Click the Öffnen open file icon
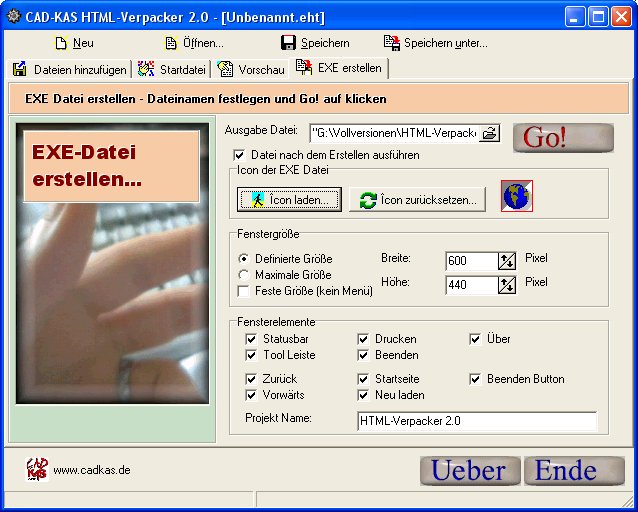 point(171,43)
